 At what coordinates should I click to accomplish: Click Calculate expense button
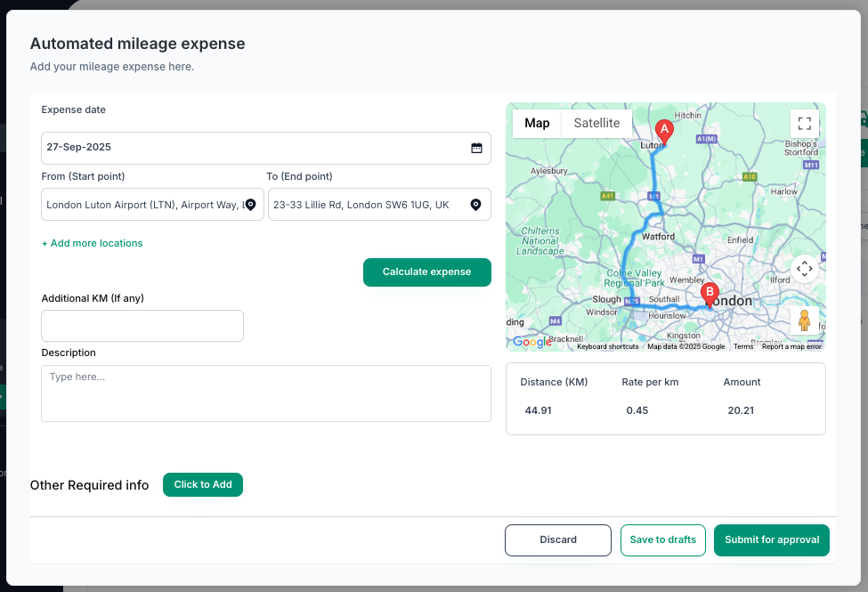(426, 272)
